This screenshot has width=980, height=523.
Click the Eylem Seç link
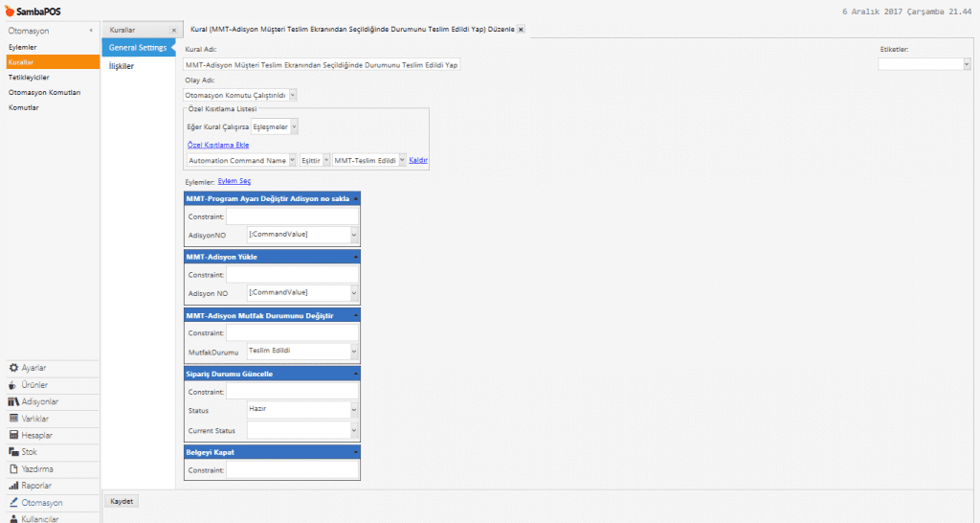(234, 181)
